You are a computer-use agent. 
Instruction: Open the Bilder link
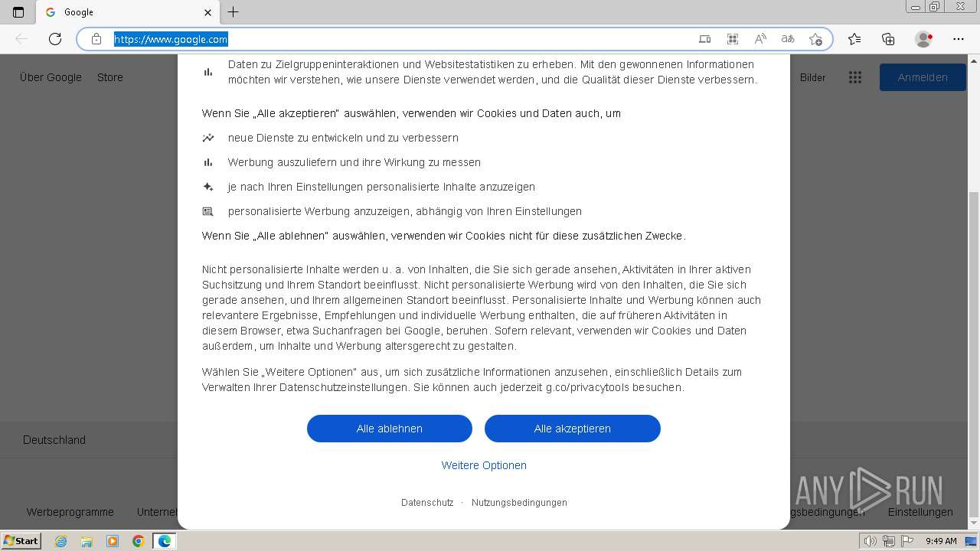(812, 77)
